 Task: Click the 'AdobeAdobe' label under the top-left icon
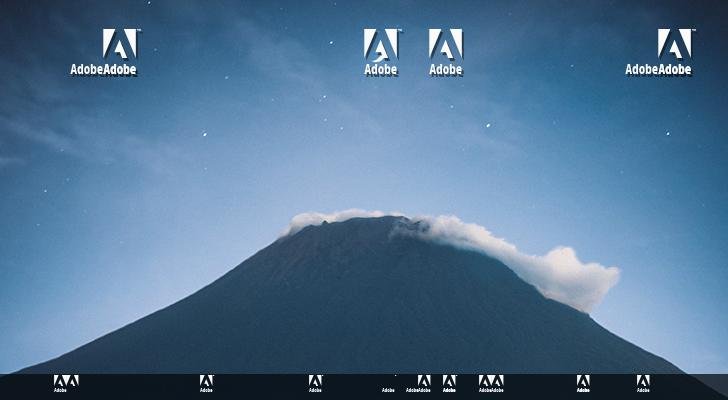coord(103,70)
